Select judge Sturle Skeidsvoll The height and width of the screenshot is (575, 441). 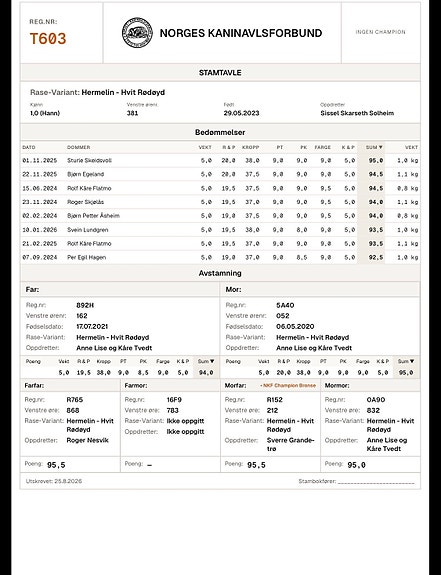point(89,161)
